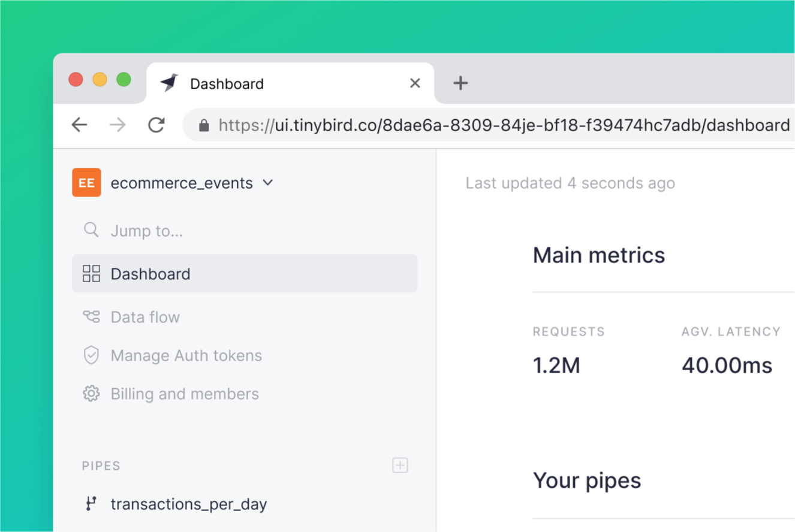The width and height of the screenshot is (795, 532).
Task: Click the Auth tokens shield icon
Action: (91, 355)
